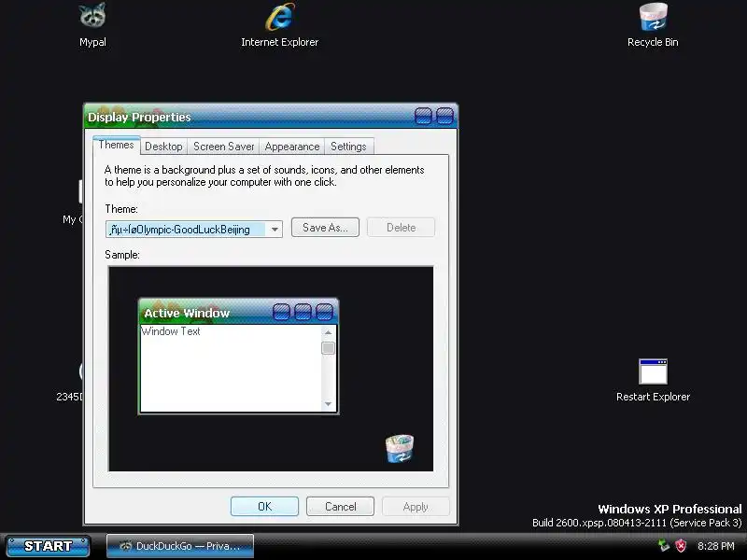
Task: Click the sample window scrollbar thumb
Action: (x=328, y=348)
